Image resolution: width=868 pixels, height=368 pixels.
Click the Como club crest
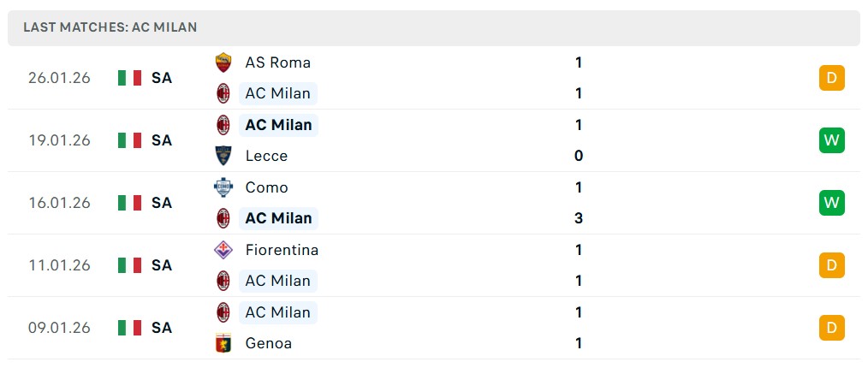223,187
